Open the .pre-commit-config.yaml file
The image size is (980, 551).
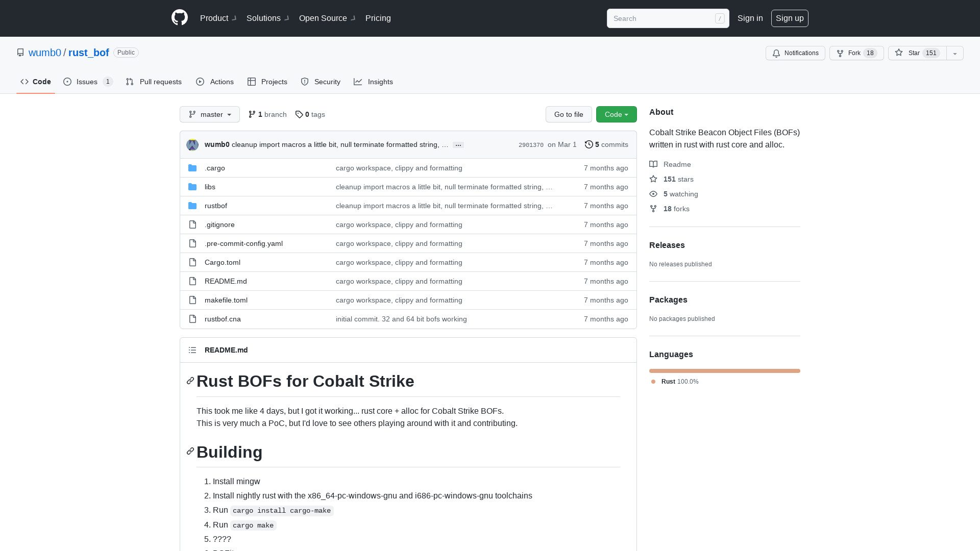coord(243,243)
